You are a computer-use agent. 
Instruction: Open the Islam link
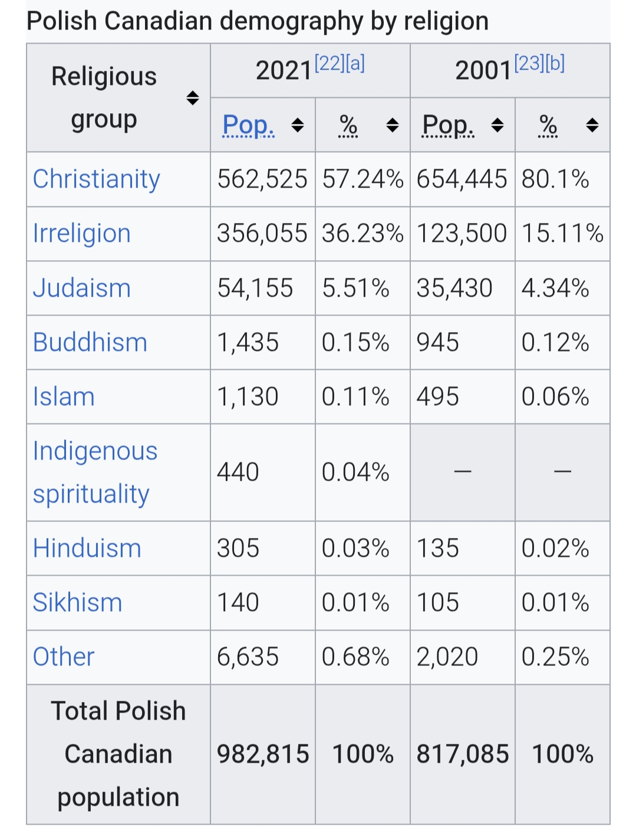click(x=64, y=396)
